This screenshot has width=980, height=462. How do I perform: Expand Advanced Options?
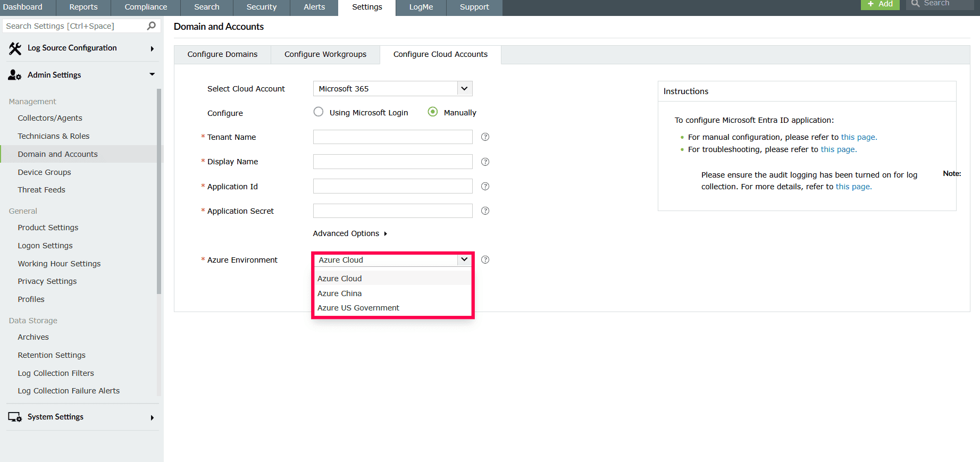pyautogui.click(x=350, y=233)
